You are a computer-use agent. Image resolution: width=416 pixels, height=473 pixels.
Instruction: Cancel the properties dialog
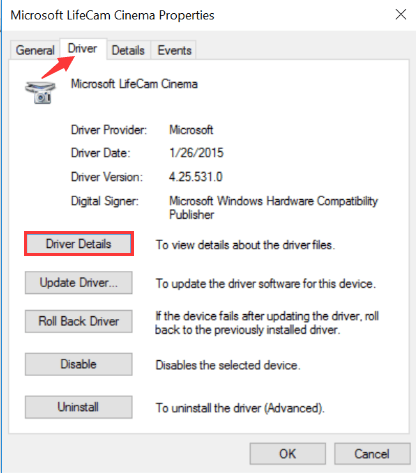pyautogui.click(x=372, y=454)
